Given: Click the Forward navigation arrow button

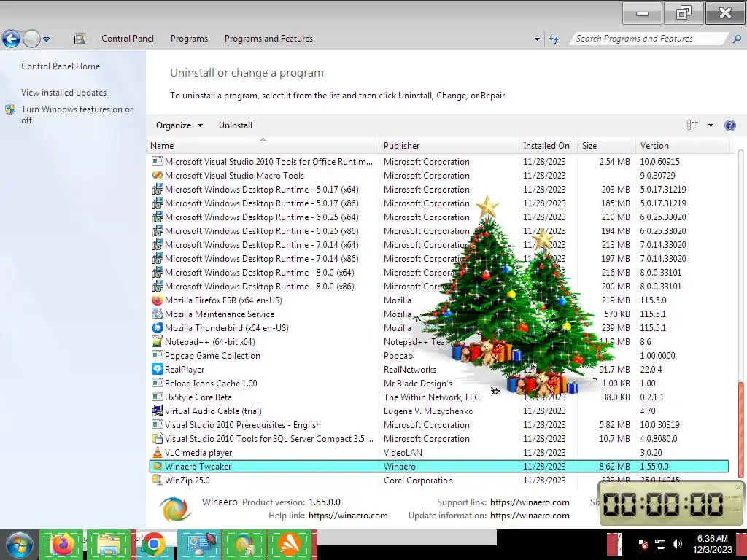Looking at the screenshot, I should [31, 39].
